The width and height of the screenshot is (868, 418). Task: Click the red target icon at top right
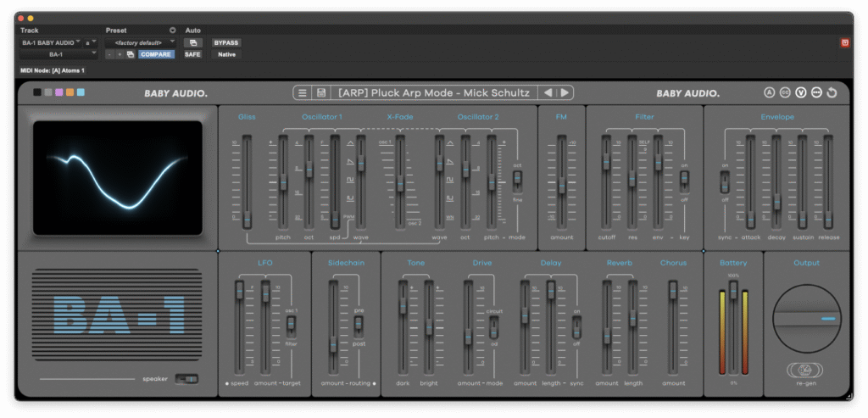click(845, 42)
